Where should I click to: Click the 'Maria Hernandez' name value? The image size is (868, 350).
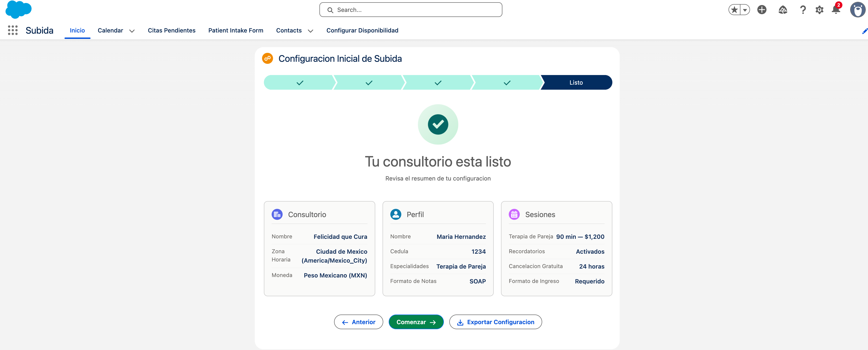461,237
